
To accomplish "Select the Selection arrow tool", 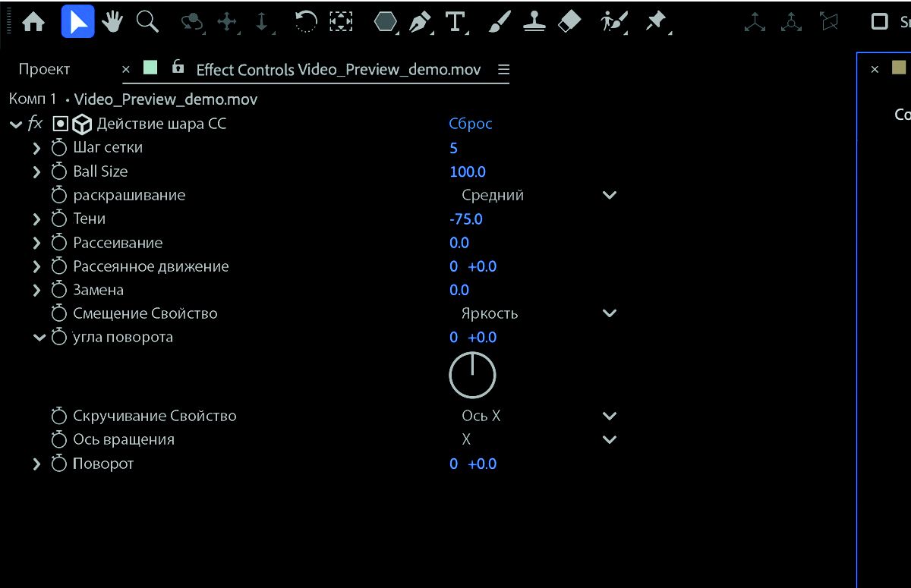I will pyautogui.click(x=77, y=21).
